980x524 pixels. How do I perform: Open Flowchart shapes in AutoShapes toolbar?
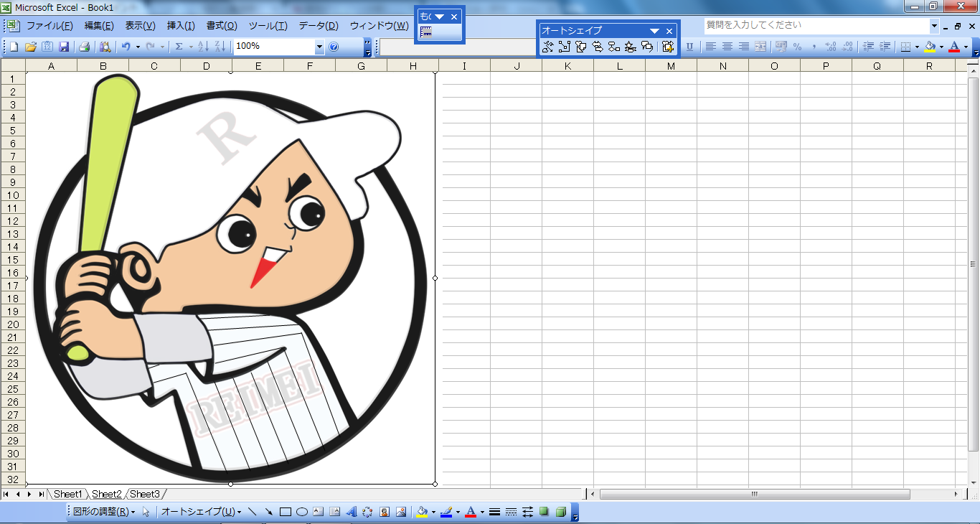coord(613,47)
